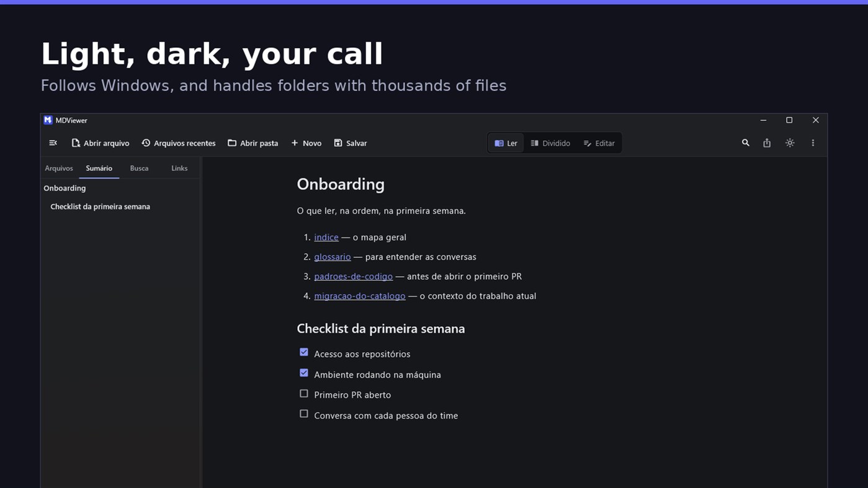Image resolution: width=868 pixels, height=488 pixels.
Task: Maximize the MDViewer window
Action: pos(789,120)
